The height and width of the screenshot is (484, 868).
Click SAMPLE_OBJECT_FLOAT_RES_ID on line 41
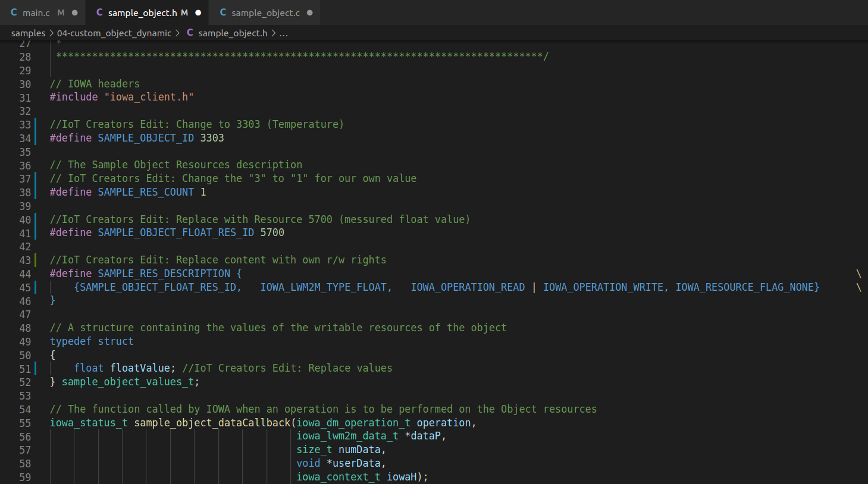[176, 232]
